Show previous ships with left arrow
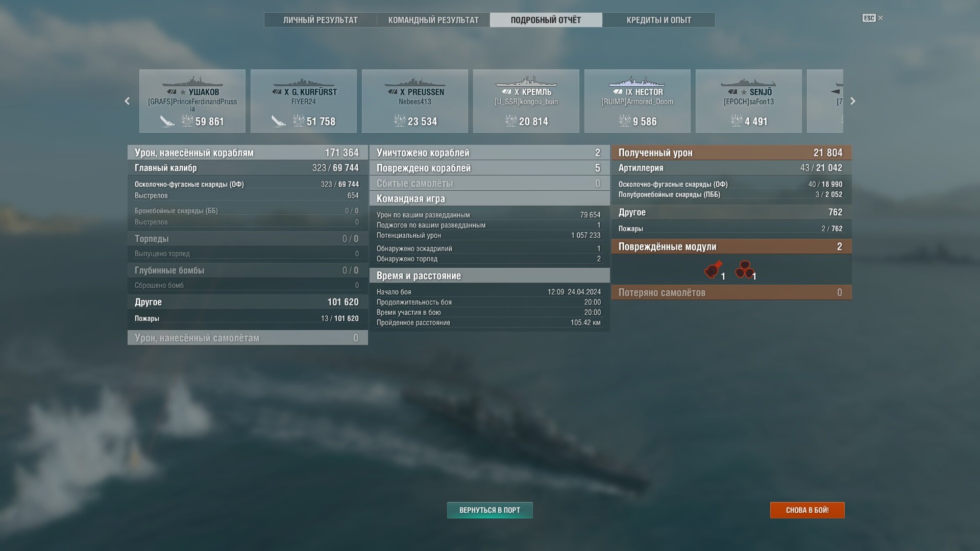This screenshot has height=551, width=980. (x=127, y=101)
